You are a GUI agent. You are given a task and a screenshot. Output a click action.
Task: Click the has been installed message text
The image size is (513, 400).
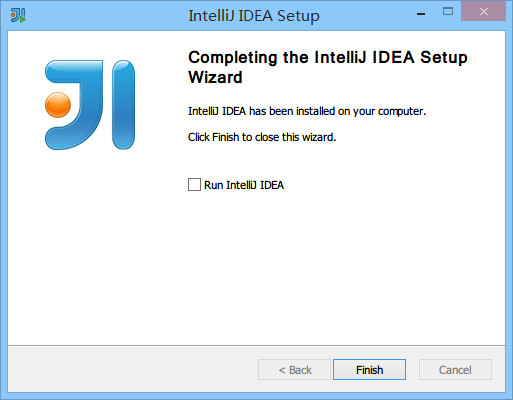point(307,111)
